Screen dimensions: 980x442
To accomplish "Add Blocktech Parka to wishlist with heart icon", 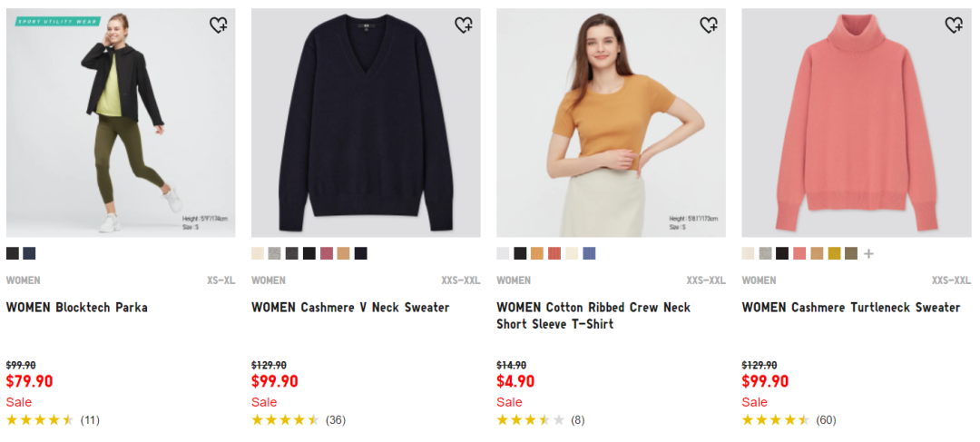I will pos(218,25).
